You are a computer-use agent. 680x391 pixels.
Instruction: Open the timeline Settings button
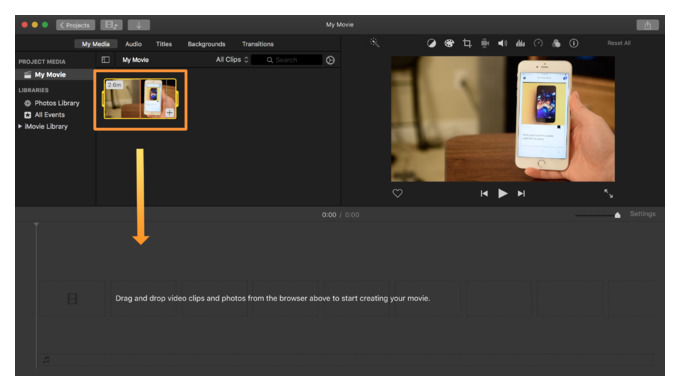(642, 214)
